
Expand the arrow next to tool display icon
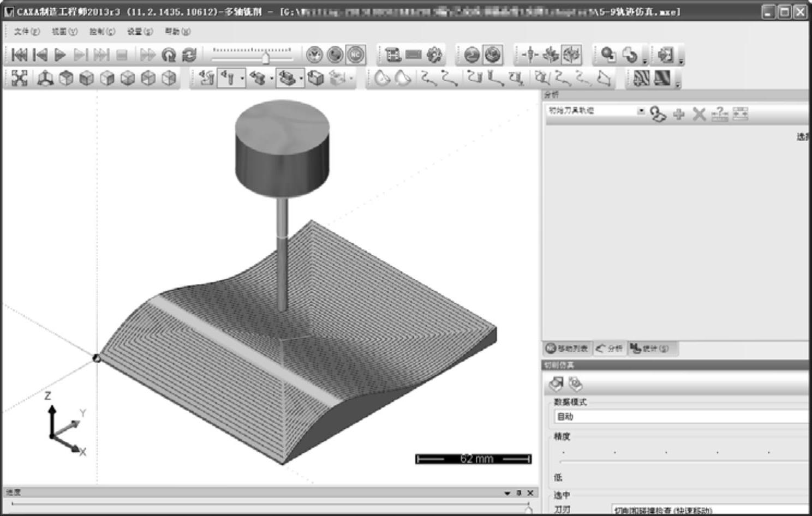point(242,79)
